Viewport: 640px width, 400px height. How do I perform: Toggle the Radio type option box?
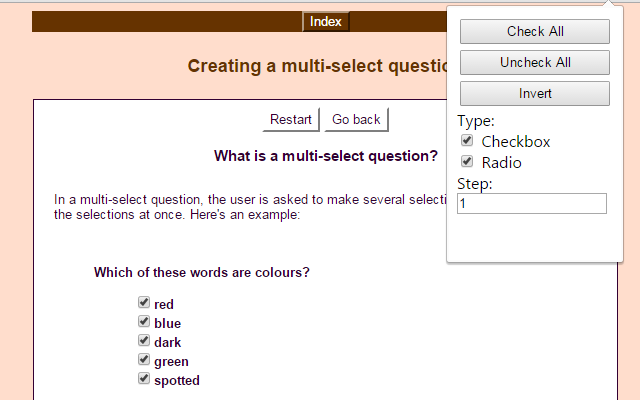coord(467,161)
